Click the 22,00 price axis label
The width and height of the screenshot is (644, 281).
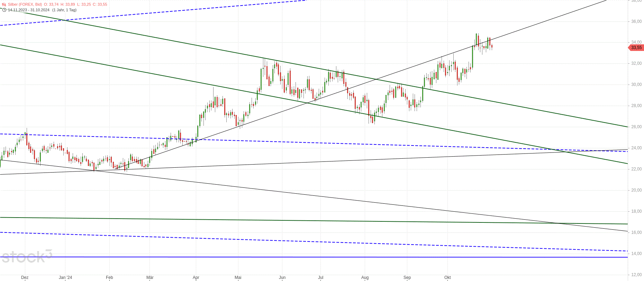click(x=636, y=169)
